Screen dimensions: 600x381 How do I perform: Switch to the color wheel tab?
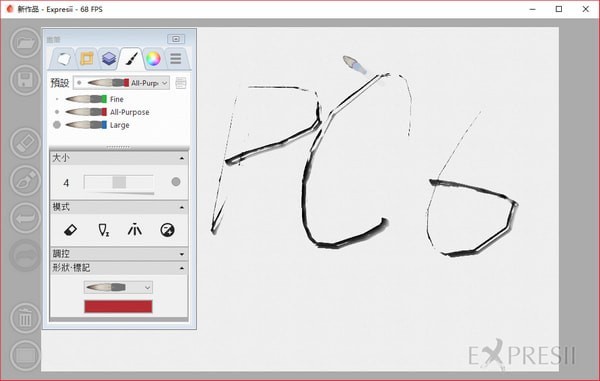[153, 59]
